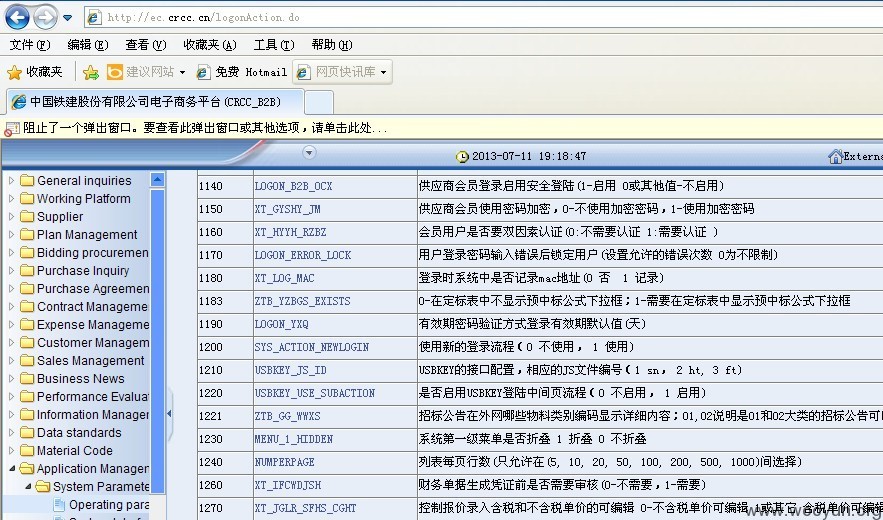The height and width of the screenshot is (520, 883).
Task: Open the XT_GYSHY_JM parameter link
Action: [x=287, y=209]
